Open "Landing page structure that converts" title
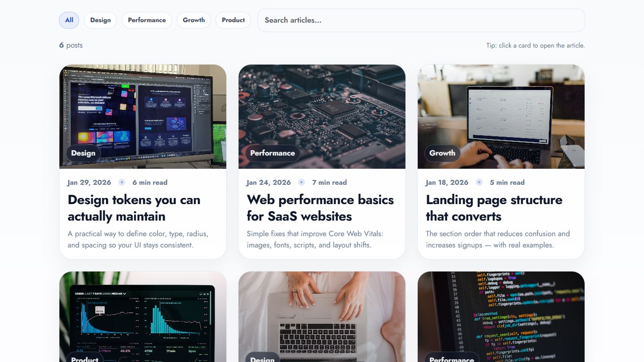Viewport: 644px width, 362px height. click(x=494, y=208)
